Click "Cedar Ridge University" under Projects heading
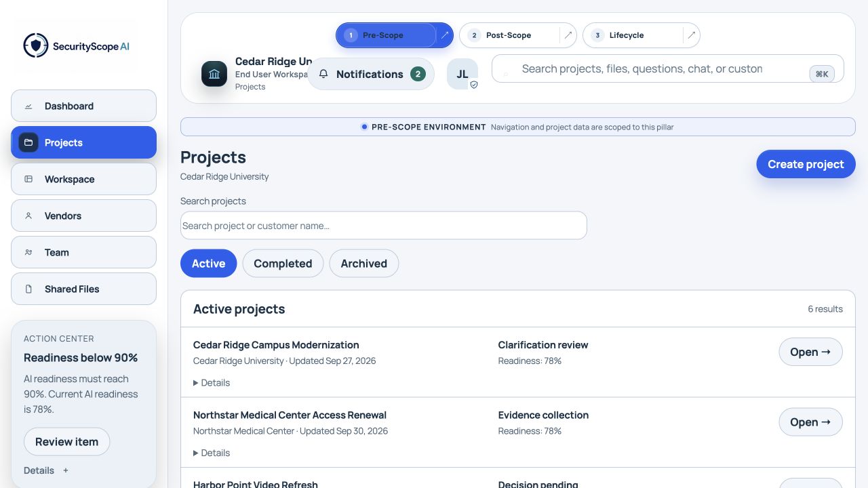This screenshot has height=488, width=868. 224,177
